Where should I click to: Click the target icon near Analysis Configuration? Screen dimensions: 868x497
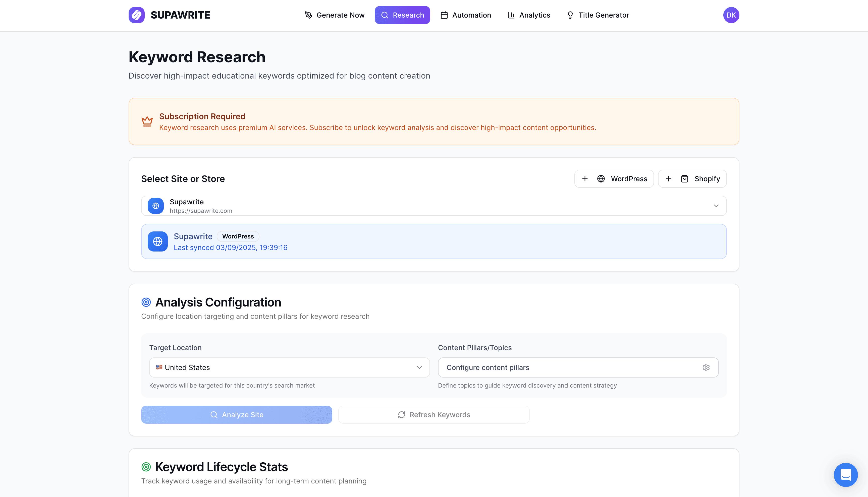(x=146, y=302)
